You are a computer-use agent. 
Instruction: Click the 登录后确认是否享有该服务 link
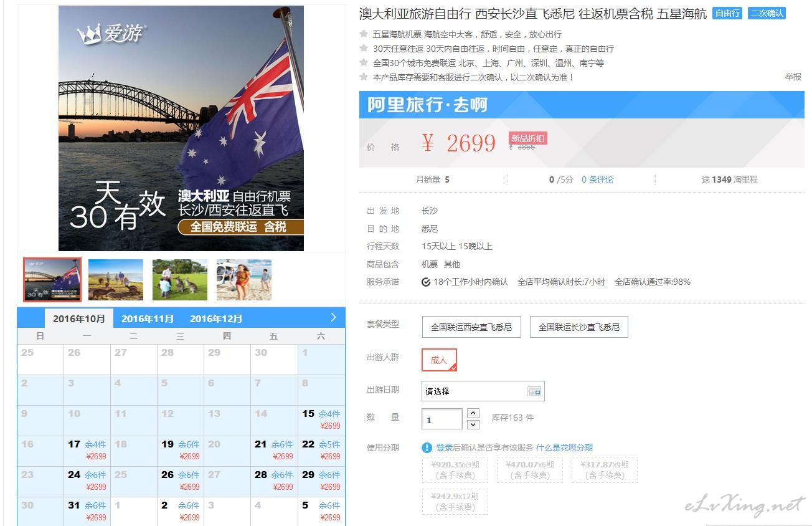(x=484, y=447)
